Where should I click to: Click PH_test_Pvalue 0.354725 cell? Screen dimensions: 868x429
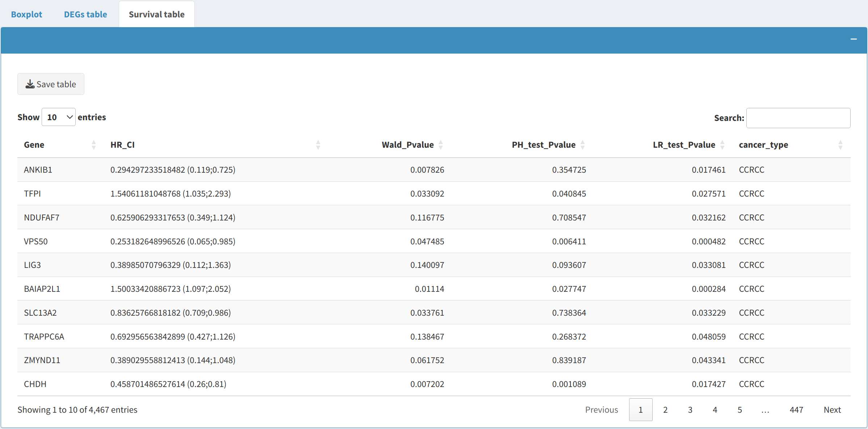pyautogui.click(x=569, y=170)
